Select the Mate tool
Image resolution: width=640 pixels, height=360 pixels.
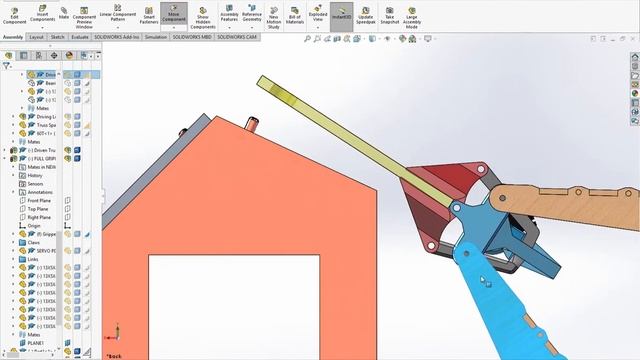(x=64, y=13)
